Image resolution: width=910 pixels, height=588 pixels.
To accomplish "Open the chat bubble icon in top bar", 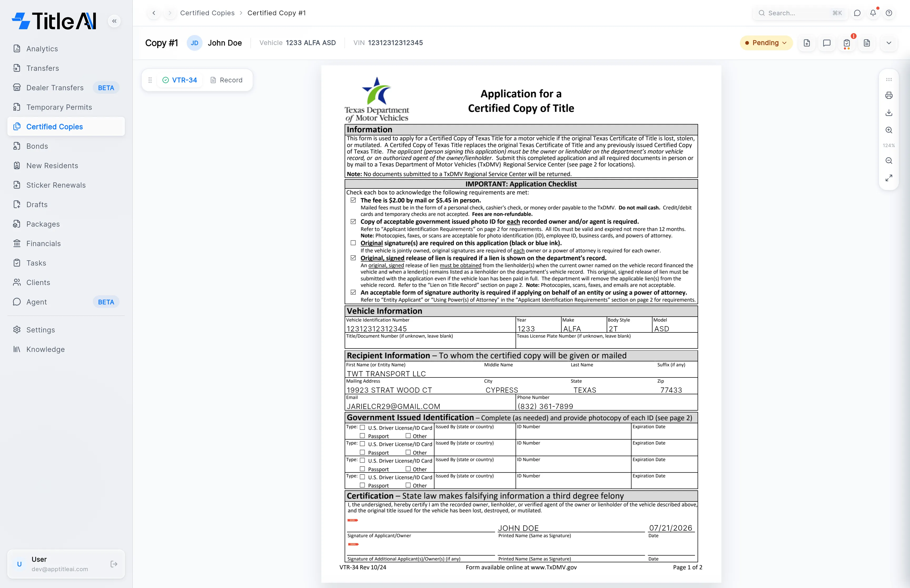I will (x=857, y=13).
